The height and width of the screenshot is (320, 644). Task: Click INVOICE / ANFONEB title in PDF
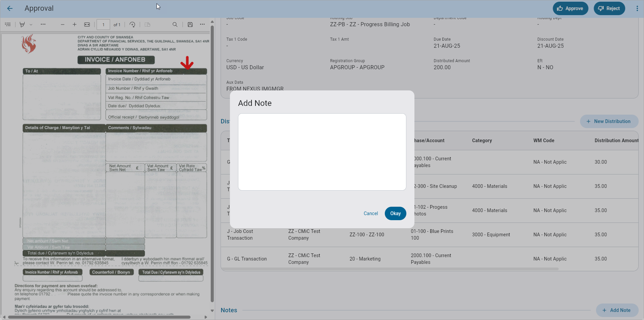pyautogui.click(x=116, y=60)
